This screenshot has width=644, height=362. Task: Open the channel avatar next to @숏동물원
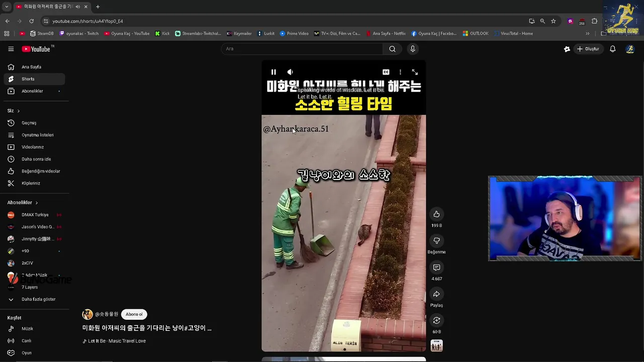pyautogui.click(x=88, y=314)
